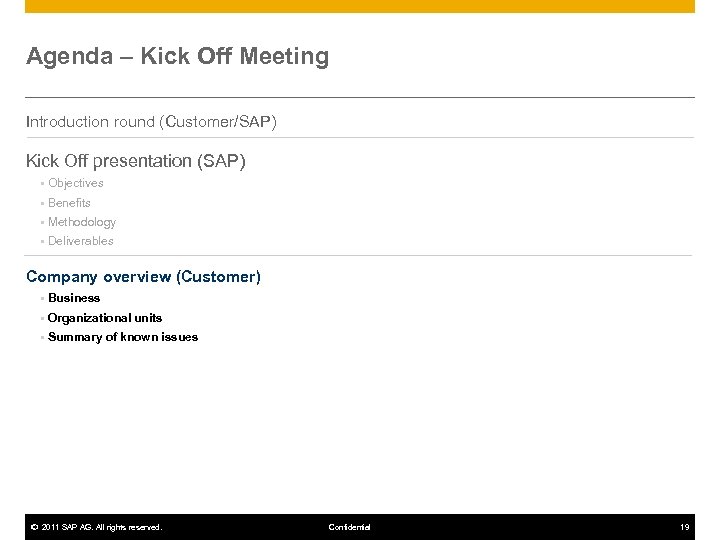720x540 pixels.
Task: Select the "Methodology" sub-item text
Action: (x=81, y=222)
